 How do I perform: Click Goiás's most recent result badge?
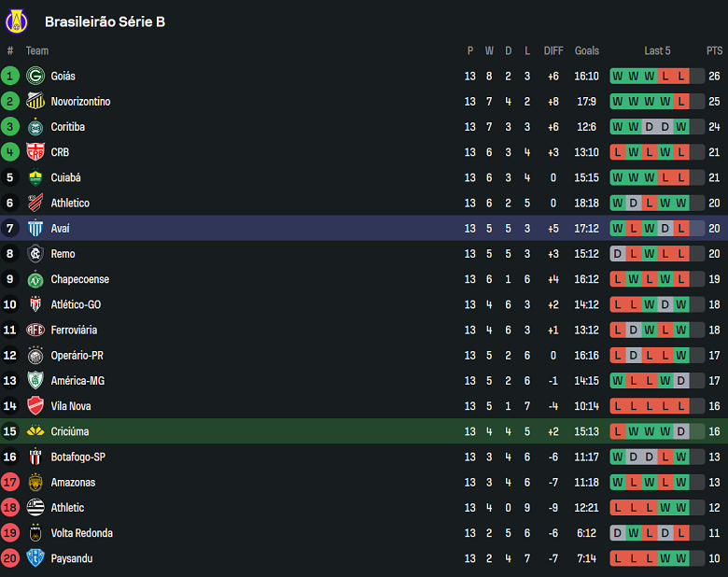(x=681, y=76)
